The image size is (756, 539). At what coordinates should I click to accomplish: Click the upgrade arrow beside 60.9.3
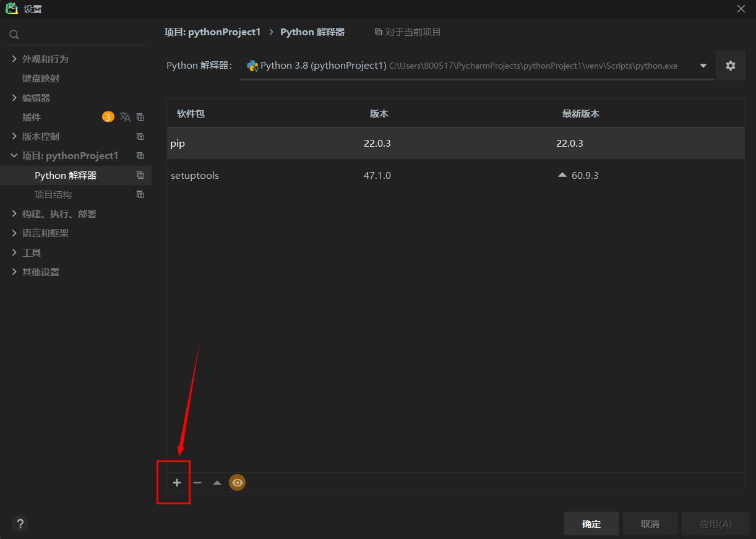coord(562,175)
